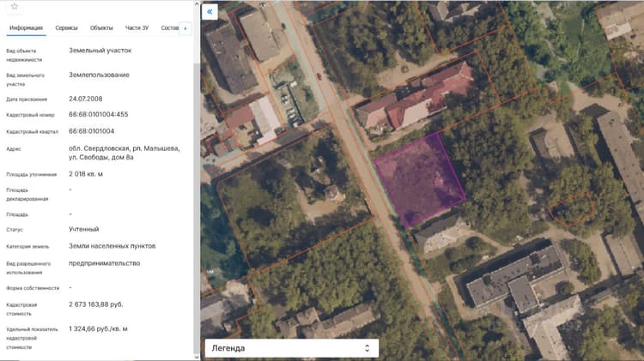
Task: Collapse the info panel with double-chevron icon
Action: pyautogui.click(x=210, y=11)
